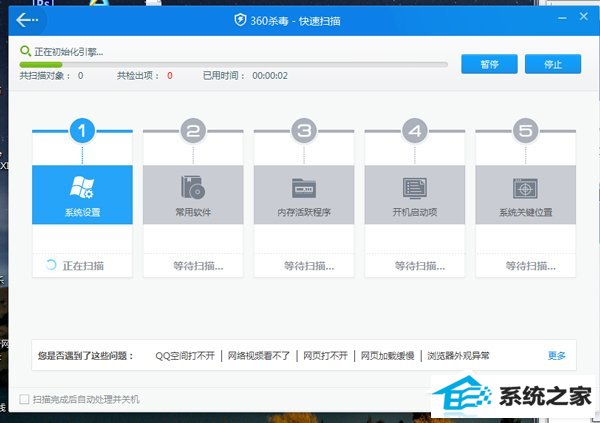The width and height of the screenshot is (600, 423).
Task: Select step 3 circle marker
Action: point(304,131)
